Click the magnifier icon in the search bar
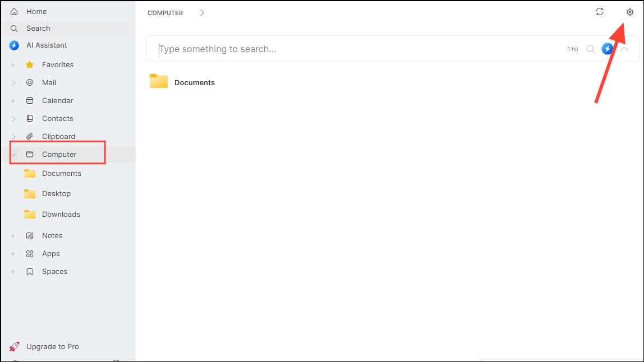This screenshot has height=362, width=644. [590, 49]
